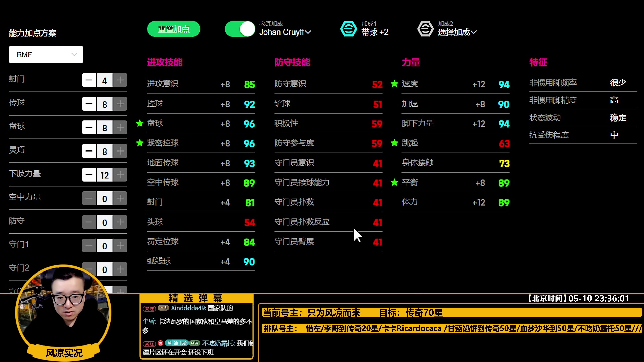Click the 头球 stat value 54
This screenshot has height=362, width=644.
click(249, 222)
